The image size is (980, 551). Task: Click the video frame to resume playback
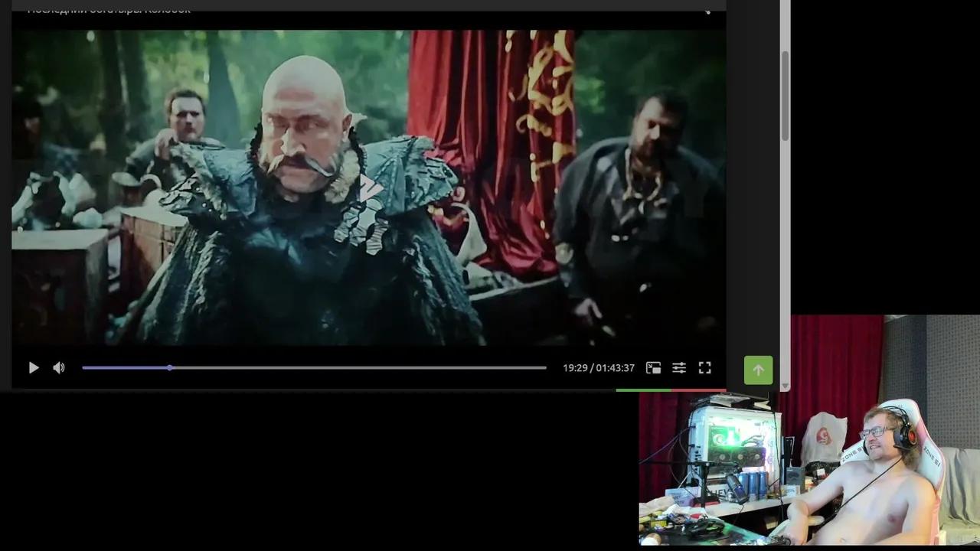[368, 187]
